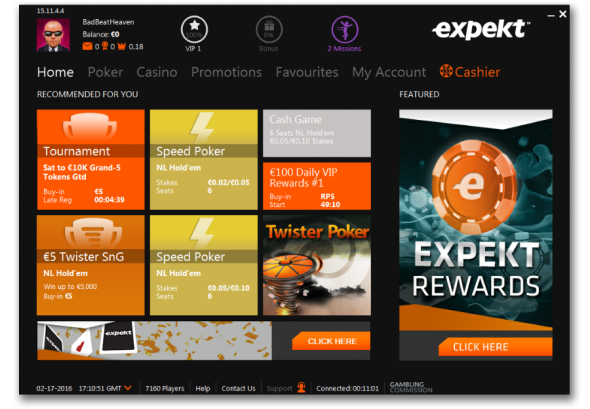Click the 02-17-2016 date text
This screenshot has width=590, height=409.
[54, 388]
